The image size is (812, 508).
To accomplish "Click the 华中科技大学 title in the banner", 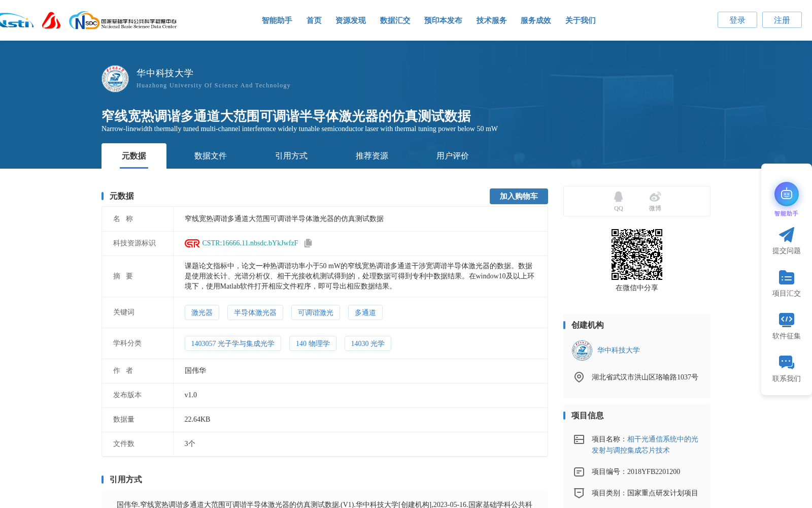I will [x=165, y=73].
